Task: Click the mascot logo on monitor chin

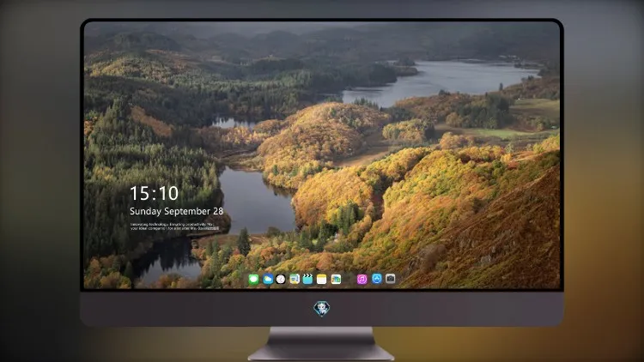Action: [322, 308]
